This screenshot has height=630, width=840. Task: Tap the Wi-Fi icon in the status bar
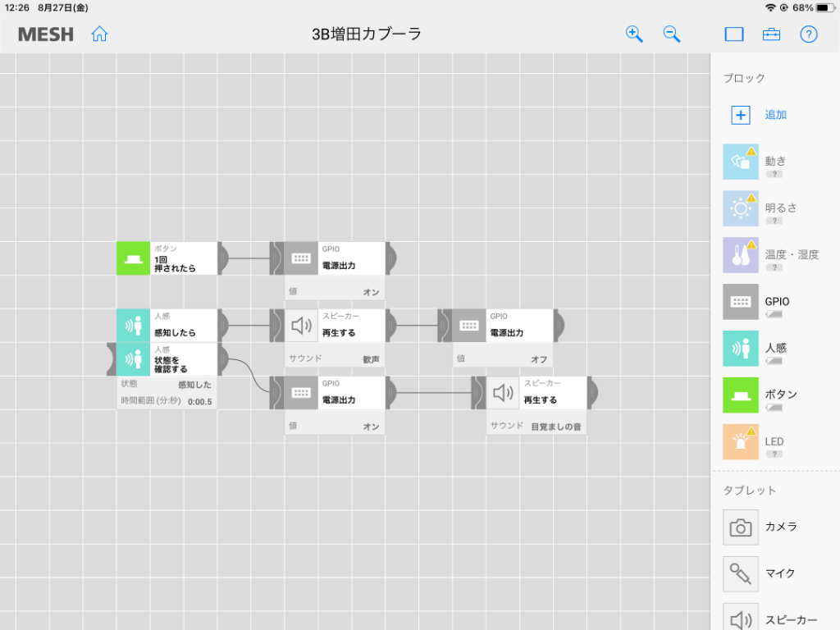pos(771,7)
